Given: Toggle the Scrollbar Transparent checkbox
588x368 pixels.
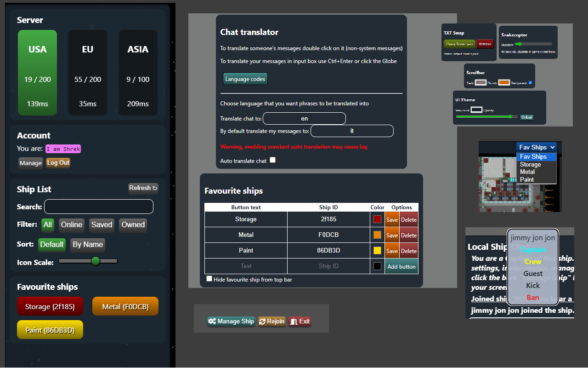Looking at the screenshot, I should point(531,83).
